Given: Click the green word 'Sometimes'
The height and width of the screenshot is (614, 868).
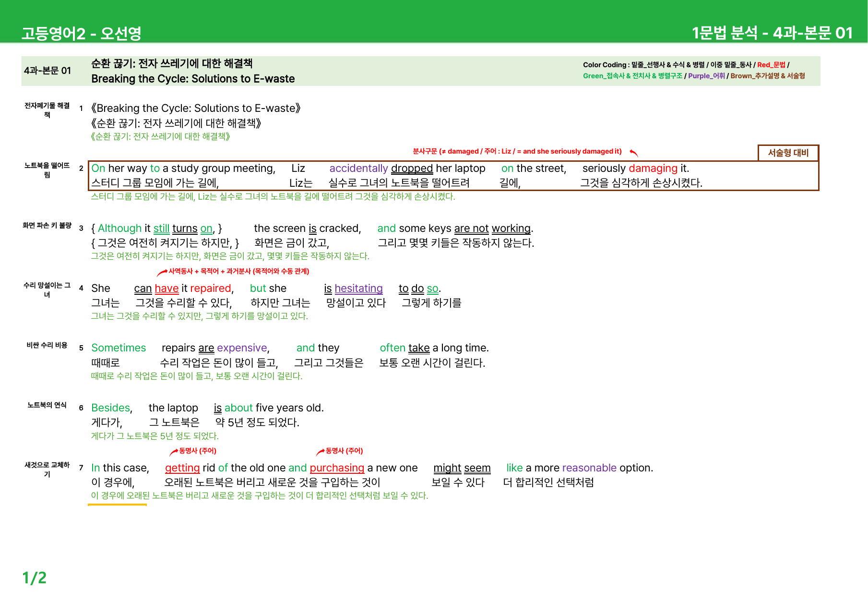Looking at the screenshot, I should click(x=119, y=348).
